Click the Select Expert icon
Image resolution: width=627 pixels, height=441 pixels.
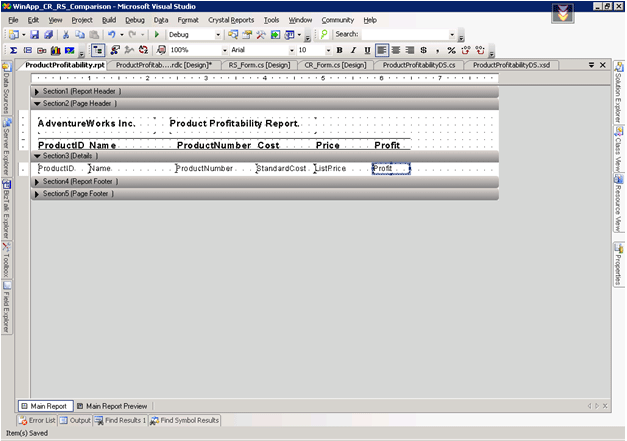pos(115,50)
